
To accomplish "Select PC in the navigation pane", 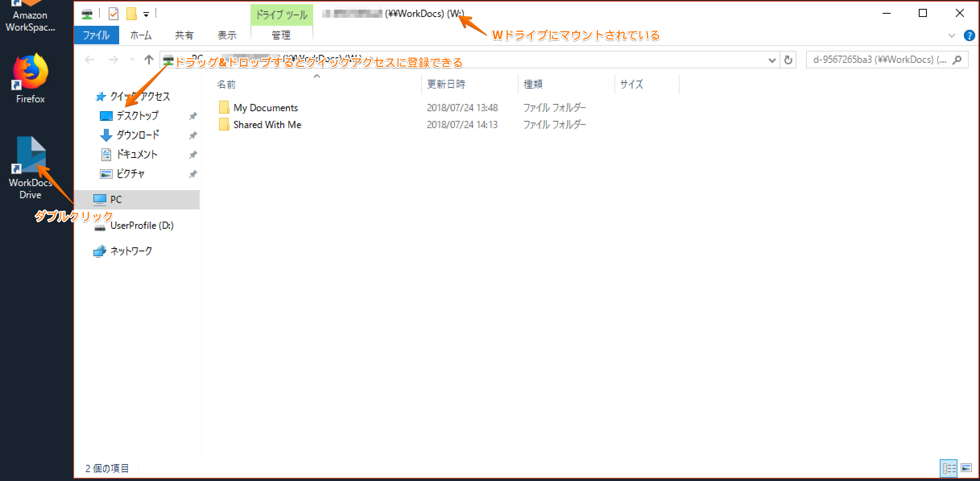I will click(x=137, y=199).
